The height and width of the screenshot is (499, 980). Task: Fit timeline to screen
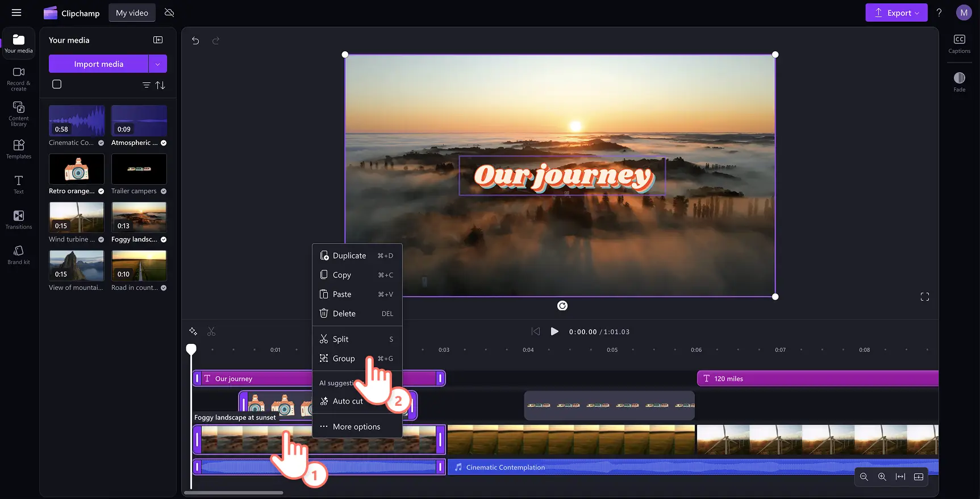pyautogui.click(x=900, y=477)
